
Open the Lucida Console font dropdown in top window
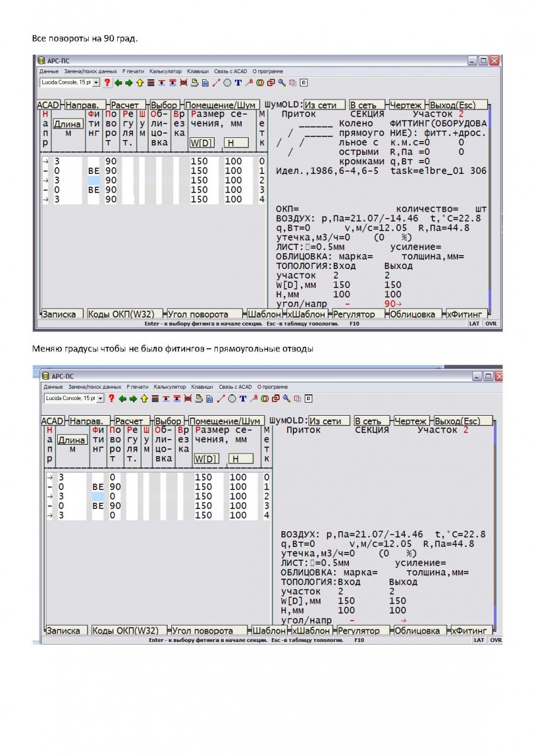click(x=69, y=82)
